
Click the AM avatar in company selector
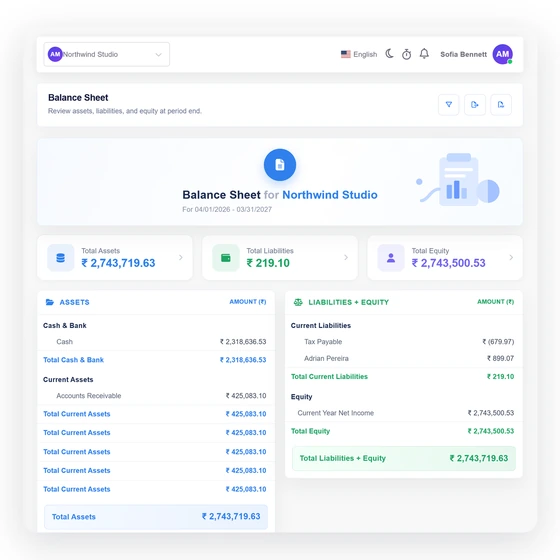55,54
